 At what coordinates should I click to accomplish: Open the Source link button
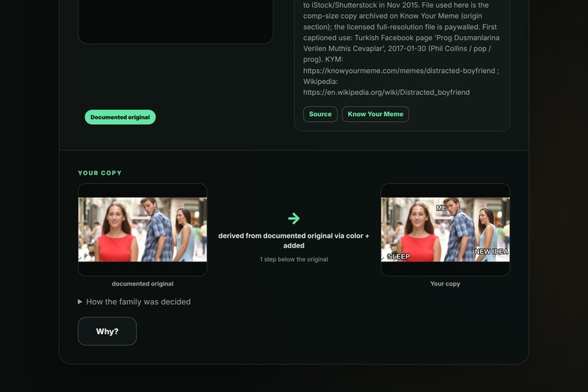pos(320,114)
